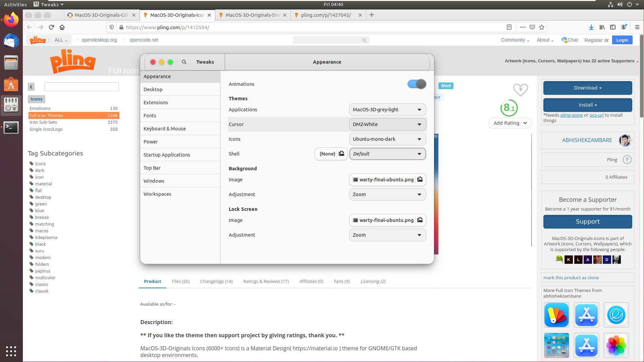Open pling-store link
This screenshot has width=644, height=362.
(571, 115)
